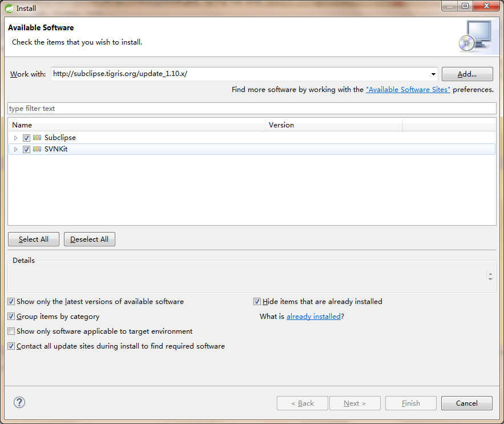Click the Version column header

click(334, 125)
